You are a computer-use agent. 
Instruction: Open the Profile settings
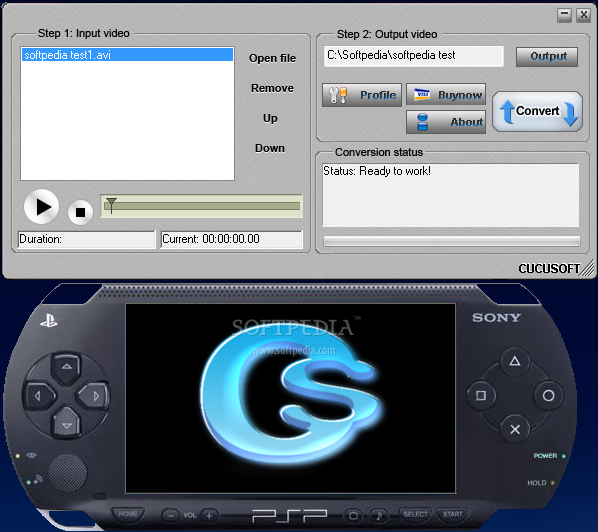(x=362, y=95)
